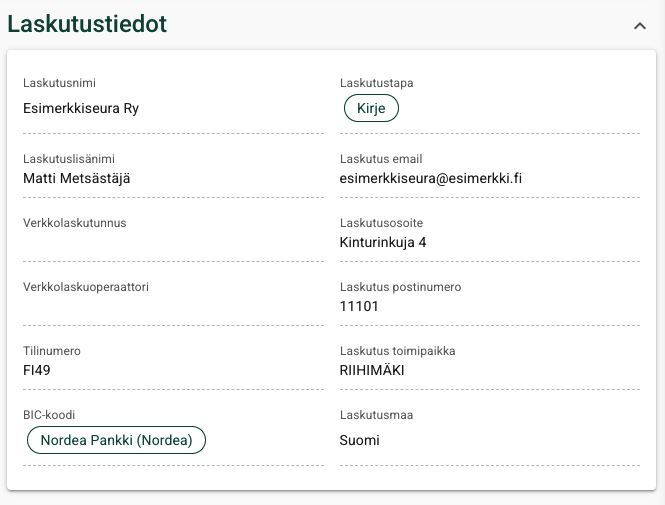Click the BIC-koodi label
This screenshot has width=665, height=505.
[x=49, y=415]
